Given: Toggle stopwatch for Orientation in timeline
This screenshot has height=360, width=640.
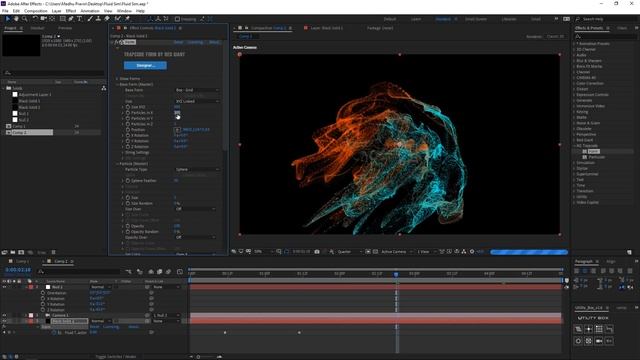Looking at the screenshot, I should [x=43, y=293].
